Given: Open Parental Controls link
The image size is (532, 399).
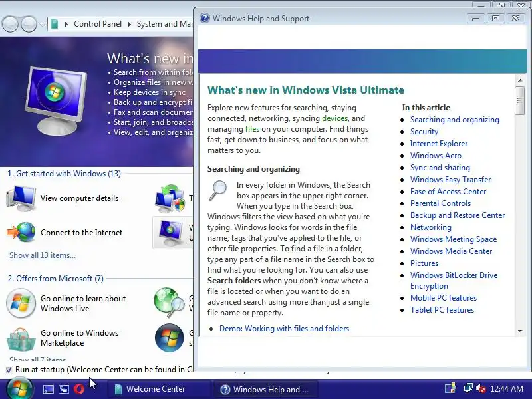Looking at the screenshot, I should point(440,203).
